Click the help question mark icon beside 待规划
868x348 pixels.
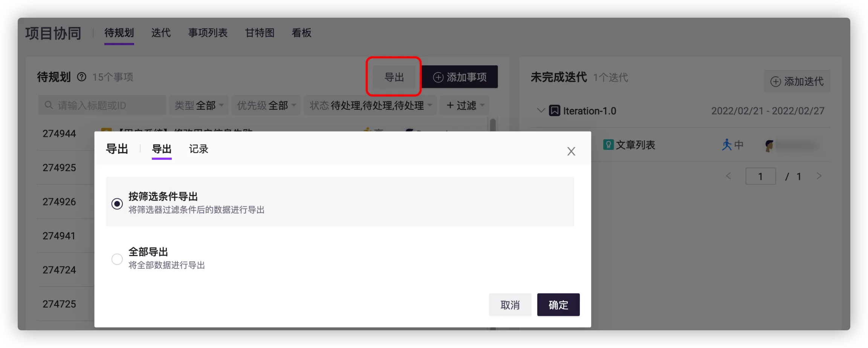[x=81, y=77]
